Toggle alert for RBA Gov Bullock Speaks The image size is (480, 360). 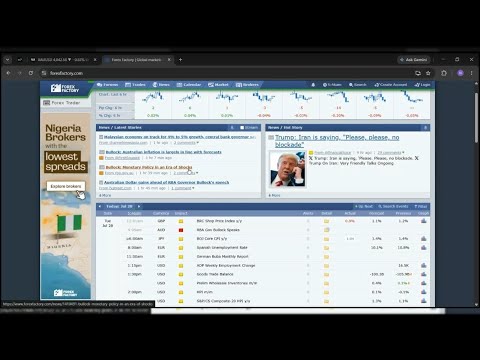tap(308, 230)
